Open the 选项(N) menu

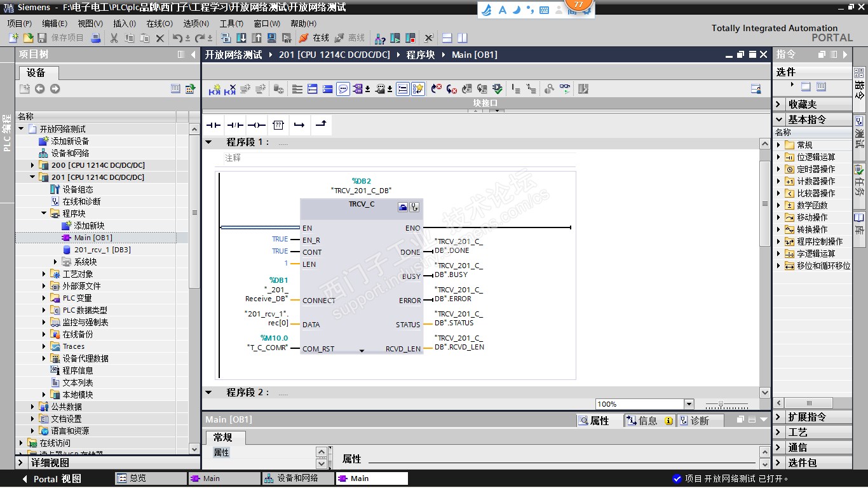click(196, 24)
